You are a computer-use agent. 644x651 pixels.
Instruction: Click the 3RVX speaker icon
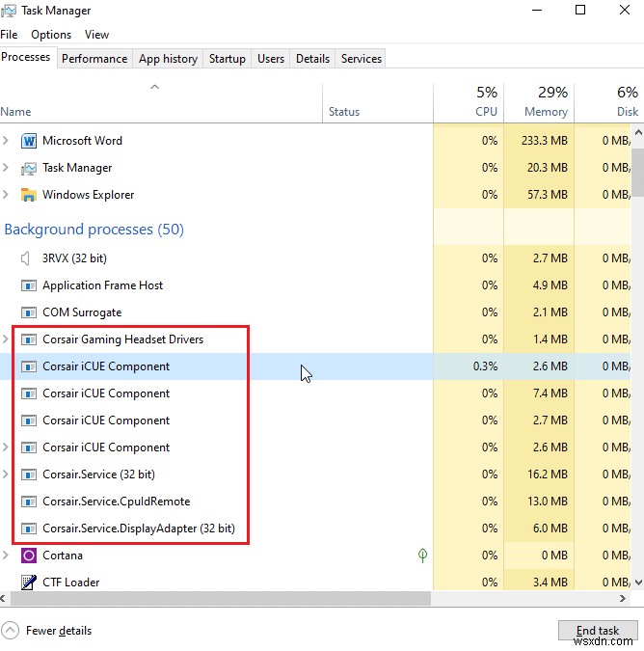tap(26, 258)
